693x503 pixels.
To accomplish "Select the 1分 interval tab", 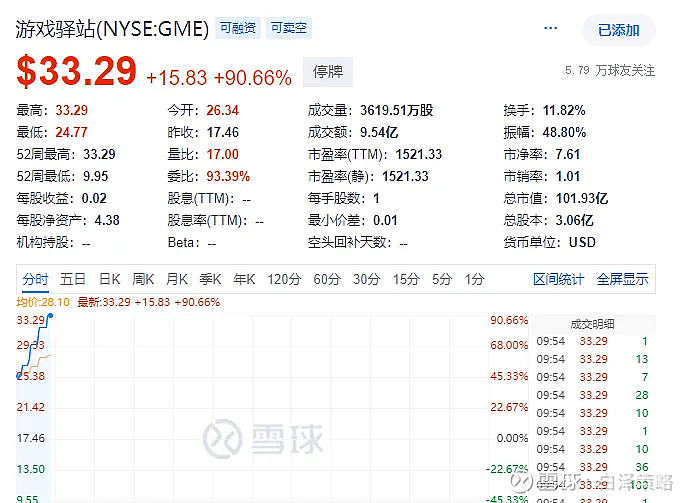I will [474, 279].
